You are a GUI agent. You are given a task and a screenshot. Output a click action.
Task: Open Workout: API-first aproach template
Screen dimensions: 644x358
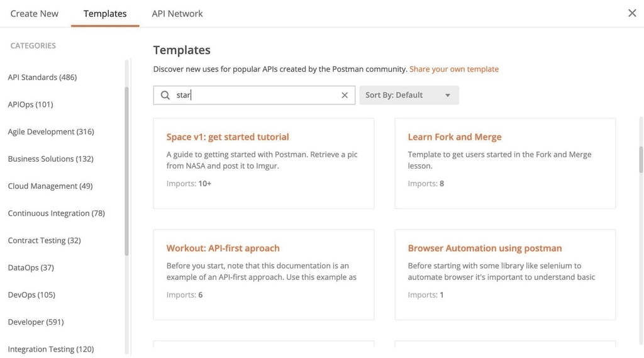pos(223,248)
